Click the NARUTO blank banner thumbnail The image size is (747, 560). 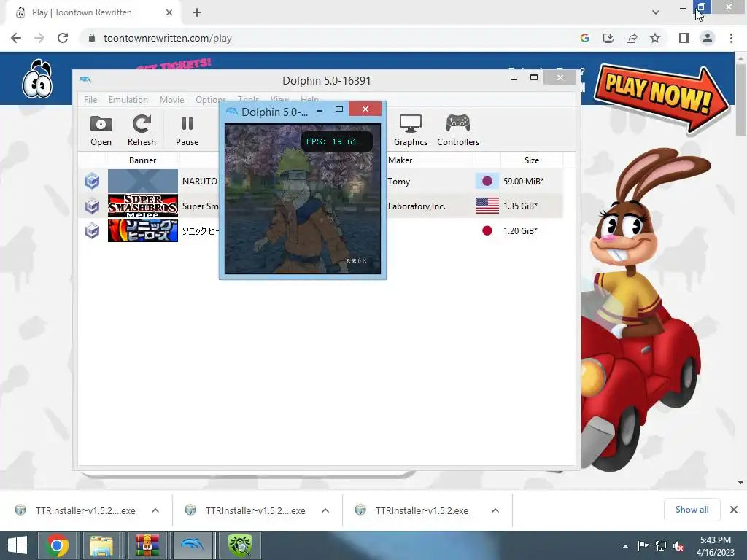coord(143,181)
